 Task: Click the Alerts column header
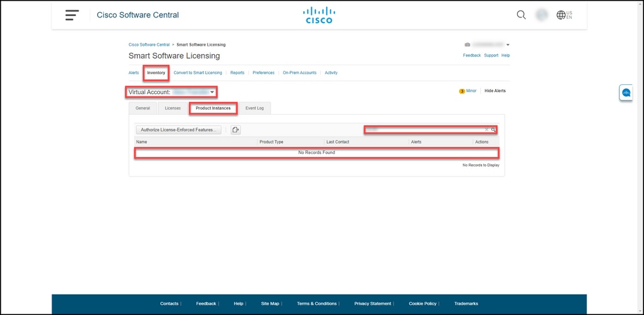tap(416, 142)
